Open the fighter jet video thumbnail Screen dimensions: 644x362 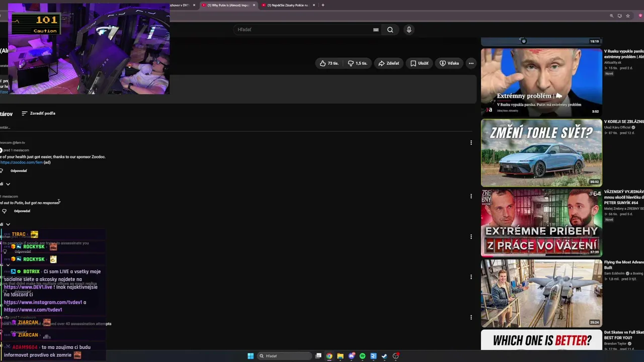(541, 293)
